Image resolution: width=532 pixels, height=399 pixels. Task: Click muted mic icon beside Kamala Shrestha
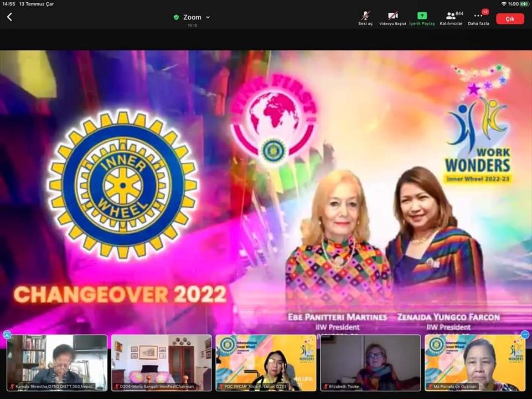click(12, 386)
